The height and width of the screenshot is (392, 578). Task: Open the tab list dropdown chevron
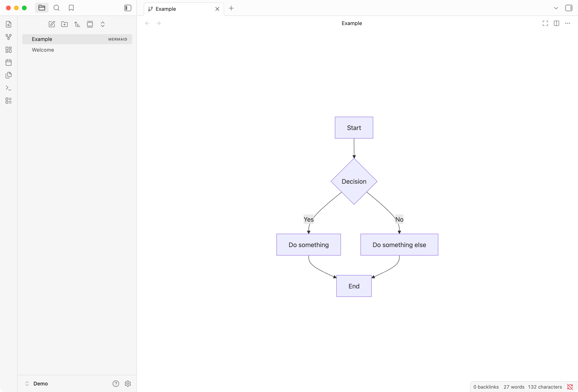click(x=556, y=8)
